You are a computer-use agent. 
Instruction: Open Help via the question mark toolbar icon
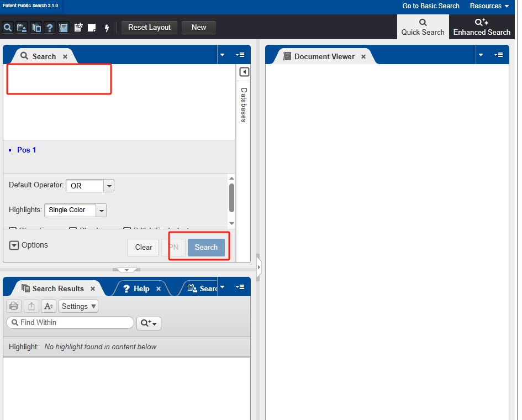tap(50, 28)
